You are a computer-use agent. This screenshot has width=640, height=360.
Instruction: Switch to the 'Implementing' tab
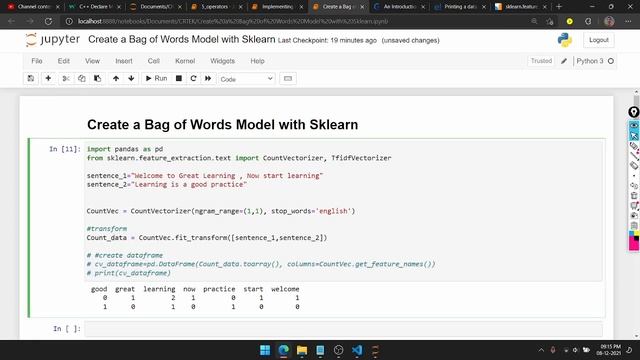(278, 7)
